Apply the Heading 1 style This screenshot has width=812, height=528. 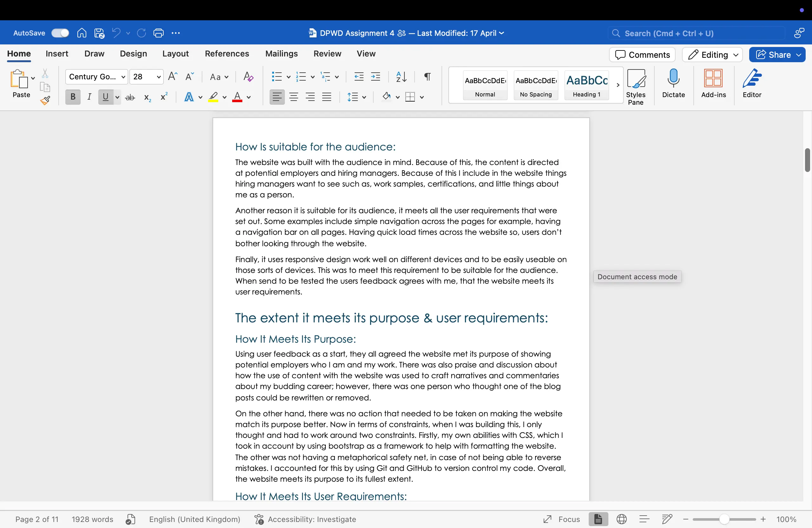586,85
